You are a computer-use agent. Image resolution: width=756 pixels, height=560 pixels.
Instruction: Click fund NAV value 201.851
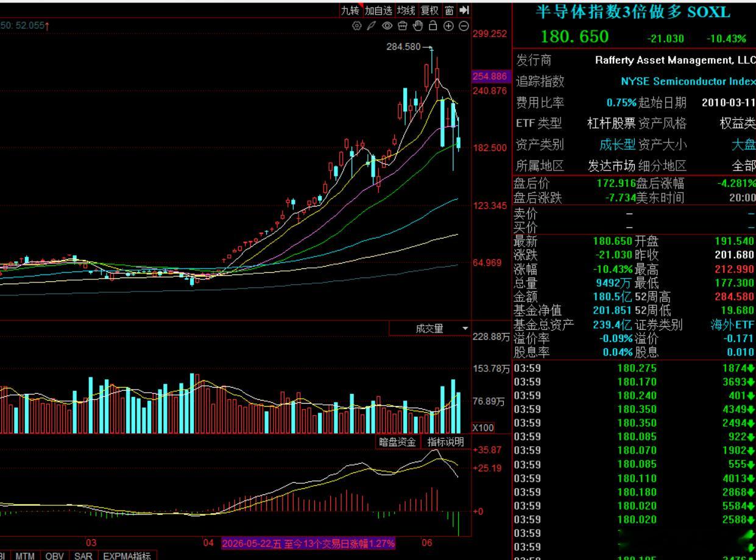[x=612, y=310]
